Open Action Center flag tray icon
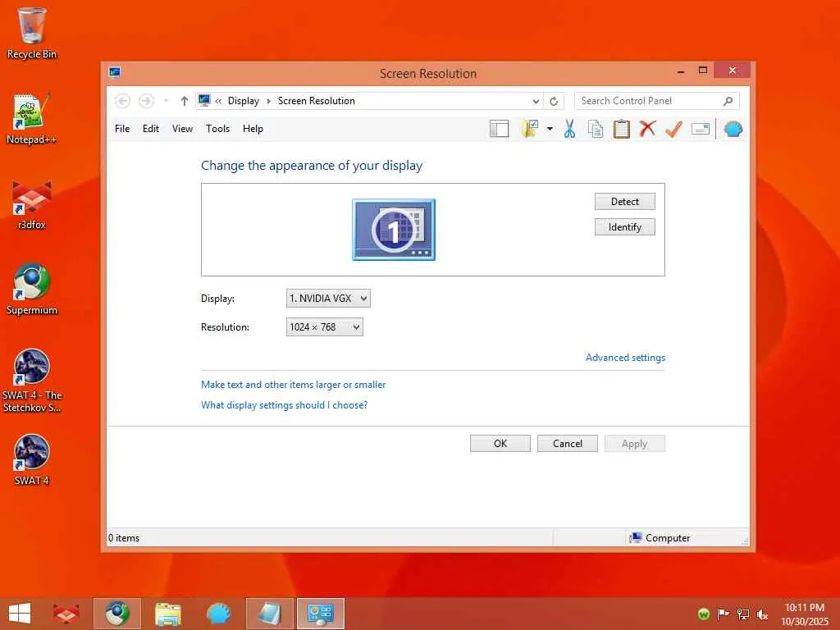 coord(723,614)
